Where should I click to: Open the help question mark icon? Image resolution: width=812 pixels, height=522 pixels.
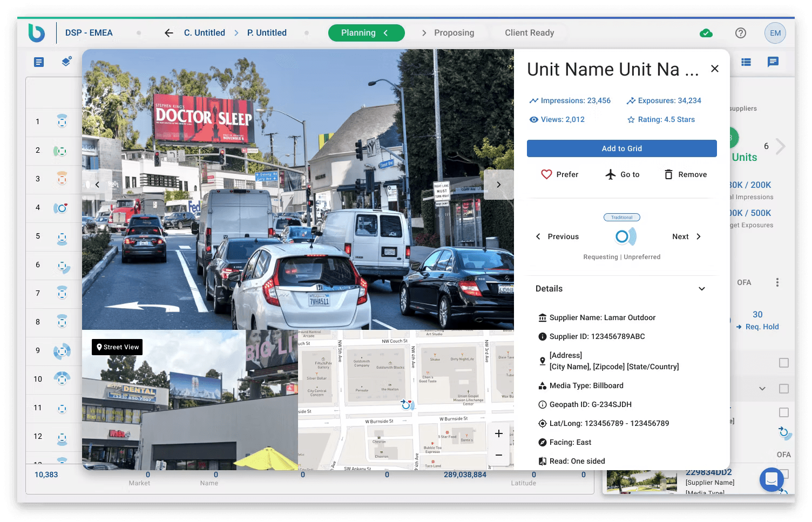pos(741,33)
